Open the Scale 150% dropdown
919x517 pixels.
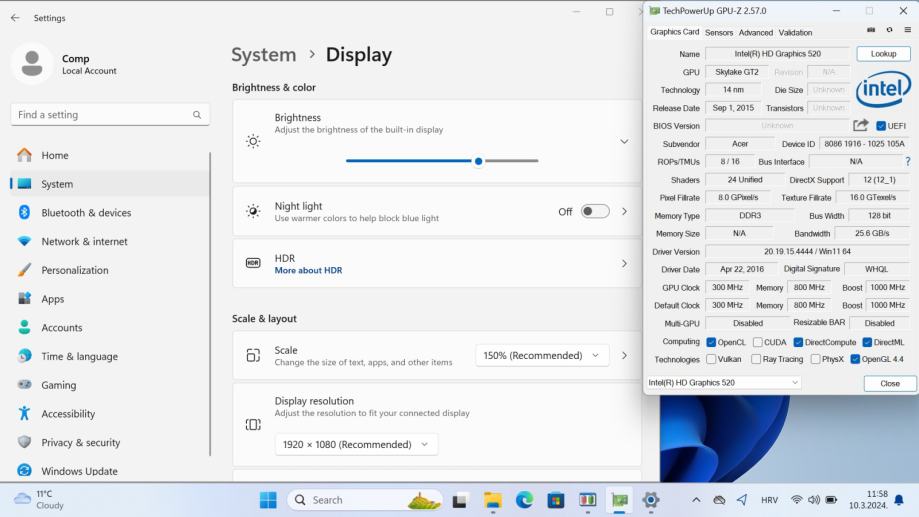(x=542, y=356)
